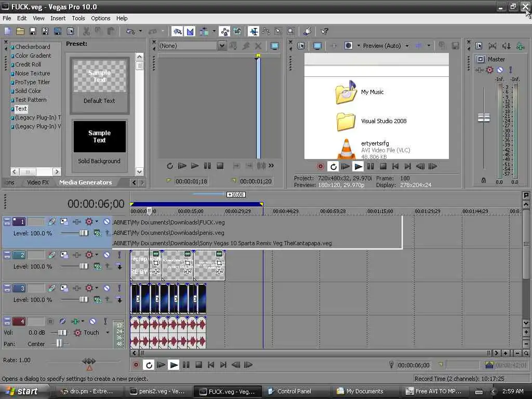Click the timeline cursor position field
Screen dimensions: 532x399
tap(414, 365)
